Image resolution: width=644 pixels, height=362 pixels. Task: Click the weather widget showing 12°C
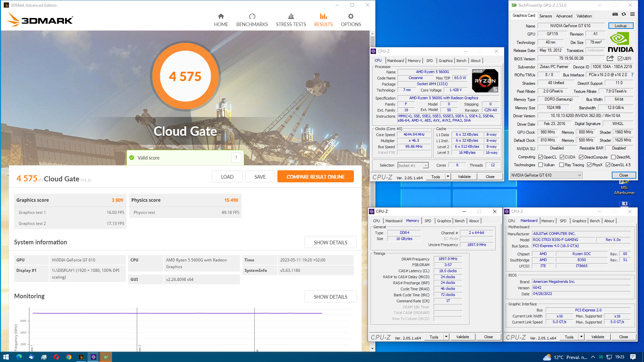[565, 357]
